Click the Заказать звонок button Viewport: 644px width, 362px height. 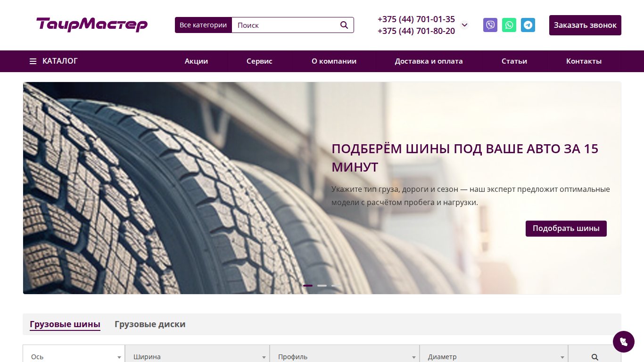pyautogui.click(x=585, y=25)
